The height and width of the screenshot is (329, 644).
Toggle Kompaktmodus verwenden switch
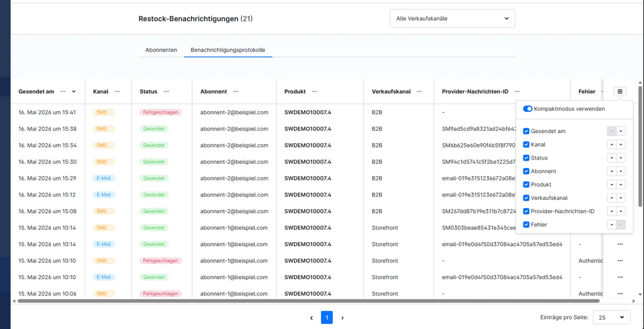coord(527,109)
